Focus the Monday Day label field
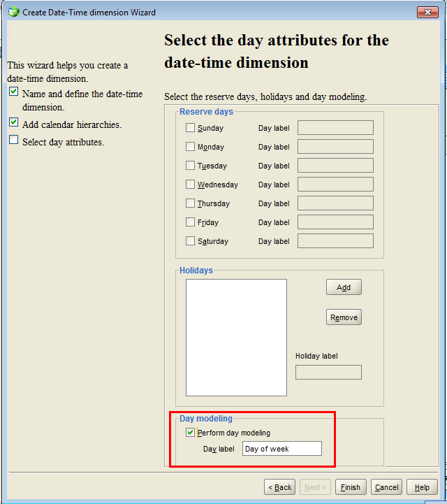This screenshot has height=504, width=447. pyautogui.click(x=335, y=147)
